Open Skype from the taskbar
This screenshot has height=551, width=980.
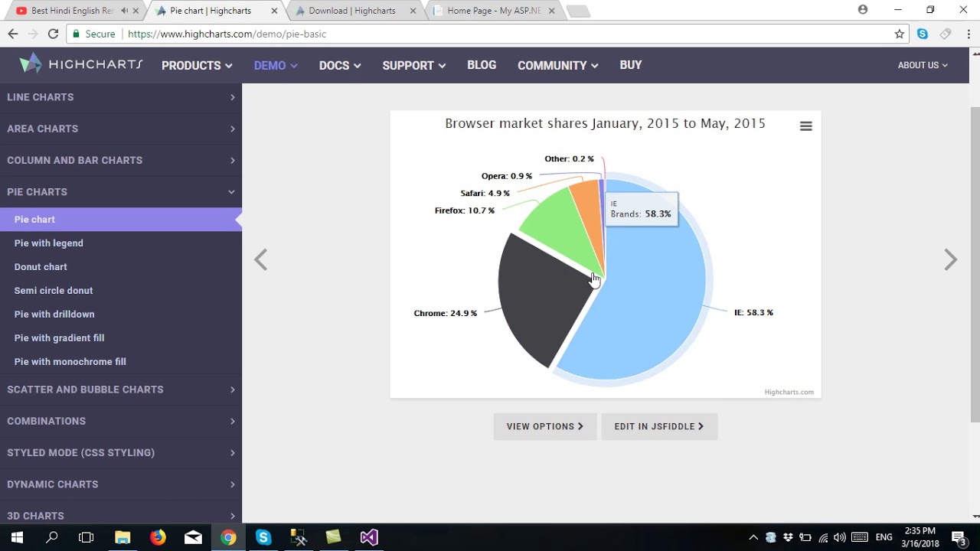pyautogui.click(x=263, y=537)
